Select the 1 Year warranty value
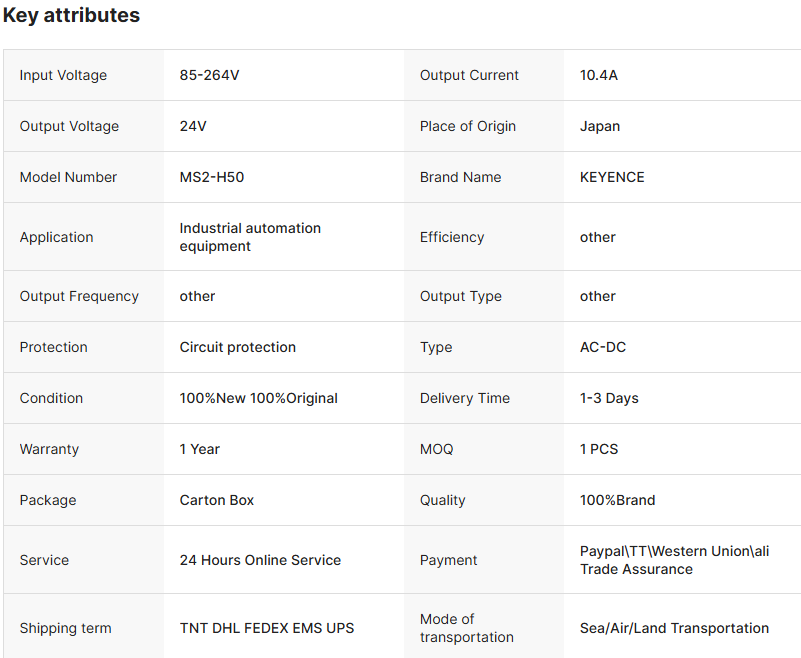The width and height of the screenshot is (801, 658). [x=200, y=449]
